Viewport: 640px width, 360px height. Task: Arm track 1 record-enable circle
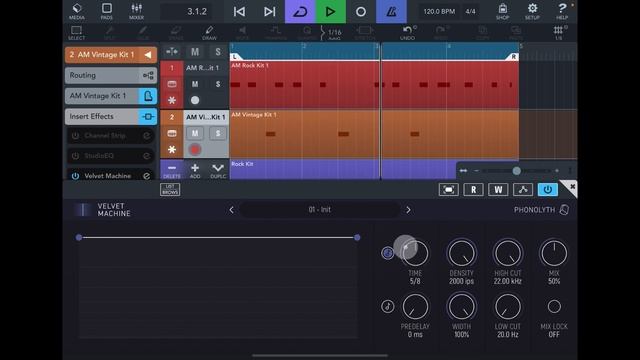click(x=195, y=100)
